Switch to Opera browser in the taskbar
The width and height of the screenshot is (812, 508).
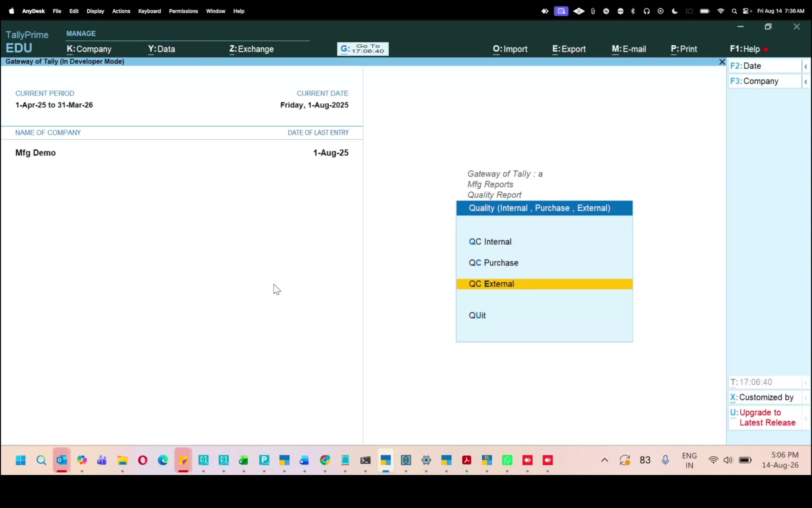click(143, 460)
